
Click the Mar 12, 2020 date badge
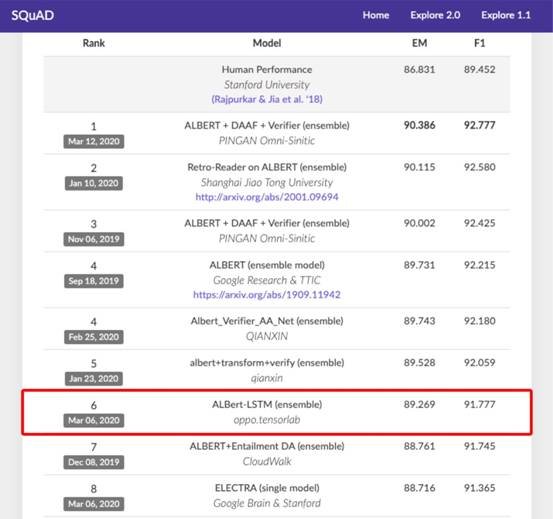94,141
